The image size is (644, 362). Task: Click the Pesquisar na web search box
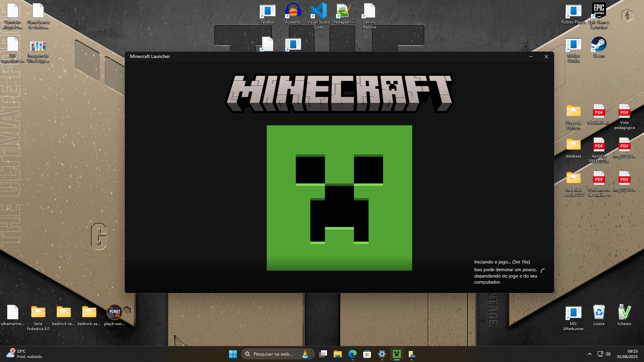[x=278, y=354]
